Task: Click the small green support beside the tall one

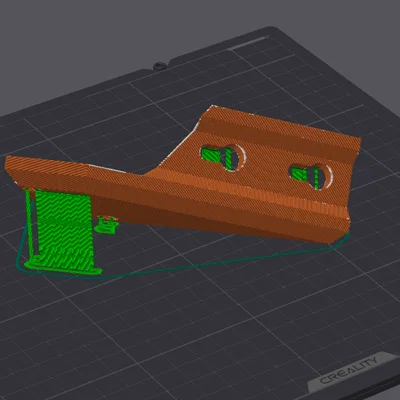Action: pos(107,224)
